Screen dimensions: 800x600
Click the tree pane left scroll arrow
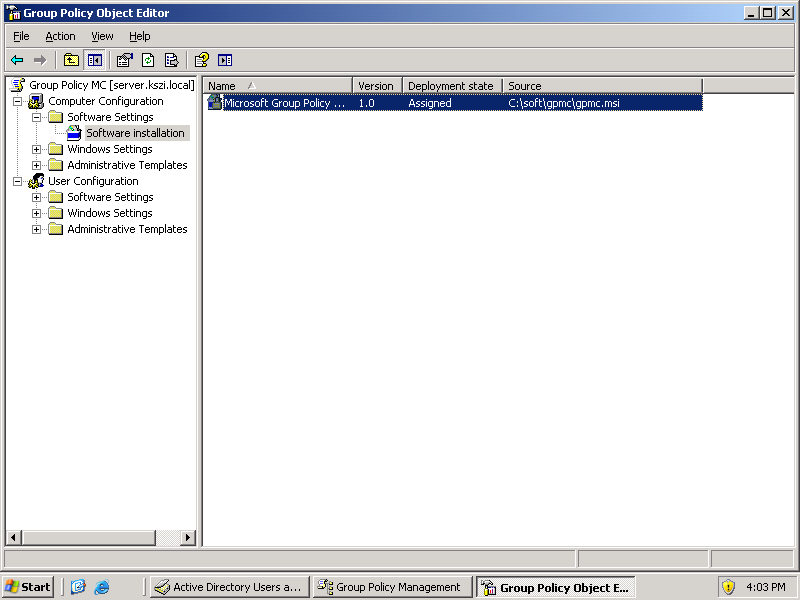click(14, 537)
